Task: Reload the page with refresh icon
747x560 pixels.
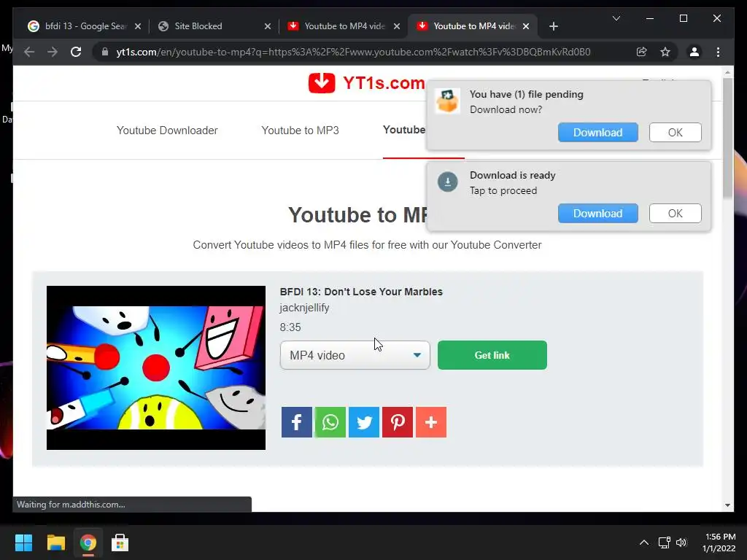Action: pyautogui.click(x=76, y=52)
